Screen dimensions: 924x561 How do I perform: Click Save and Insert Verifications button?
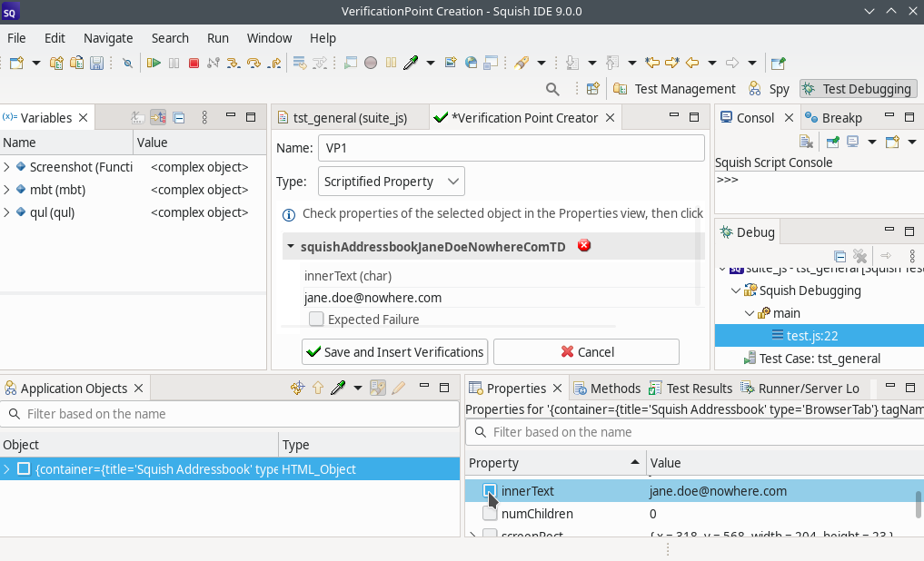tap(395, 352)
